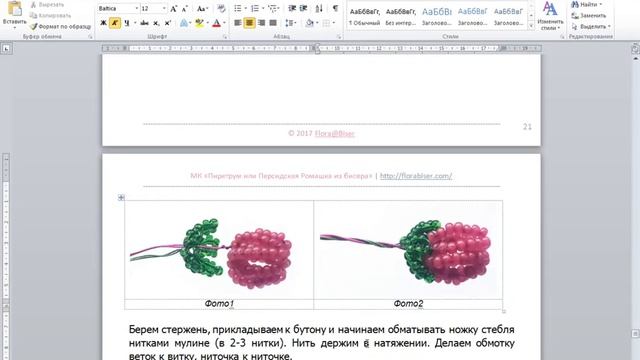The width and height of the screenshot is (640, 360).
Task: Open the Change Case (Aa) dropdown
Action: tap(202, 9)
